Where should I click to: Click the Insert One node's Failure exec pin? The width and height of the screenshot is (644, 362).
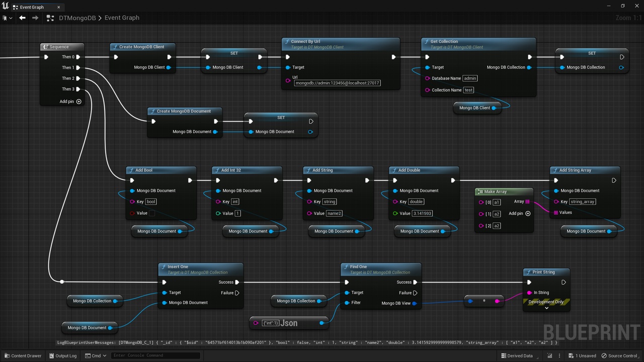coord(237,293)
